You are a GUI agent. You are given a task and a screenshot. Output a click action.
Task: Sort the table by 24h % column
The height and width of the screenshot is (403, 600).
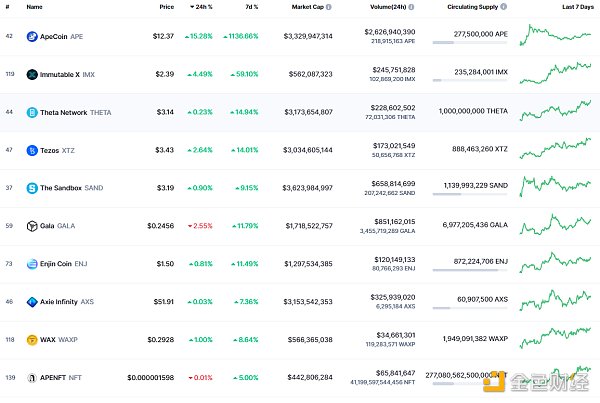coord(203,7)
